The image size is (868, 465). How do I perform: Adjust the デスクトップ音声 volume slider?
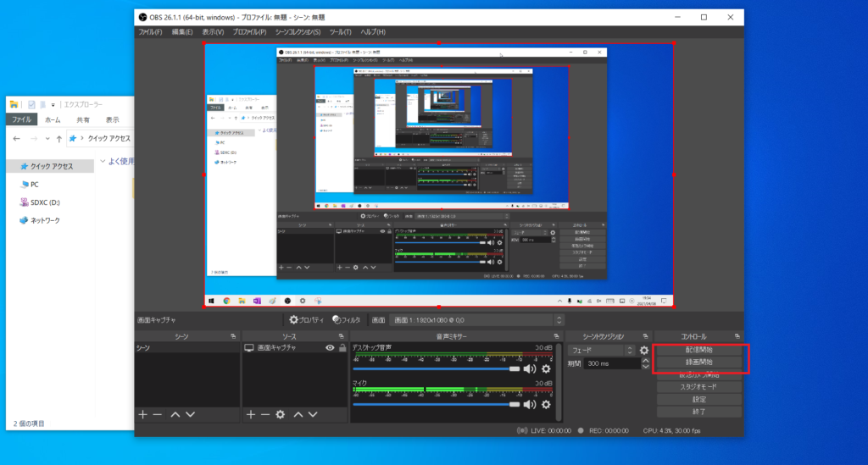437,368
